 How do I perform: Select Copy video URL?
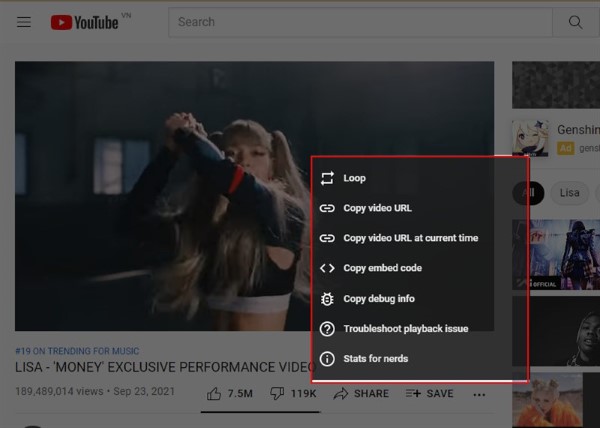coord(377,208)
